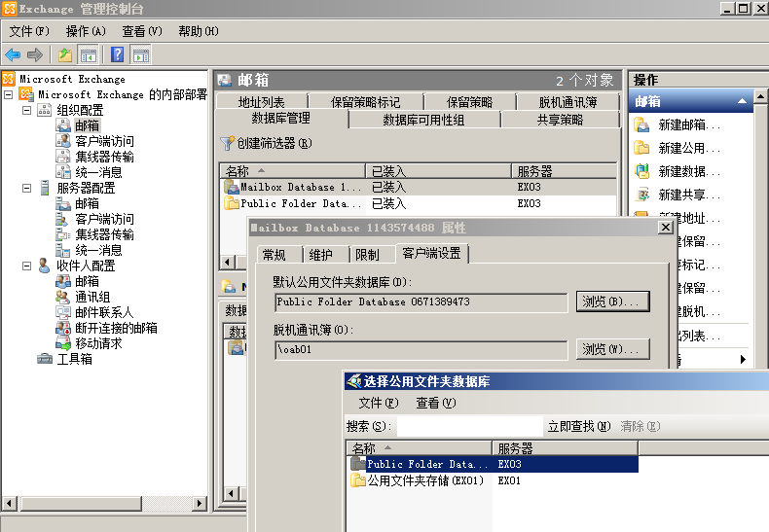Click the 默认公用文件夹数据库 text field
This screenshot has width=769, height=532.
(x=421, y=302)
